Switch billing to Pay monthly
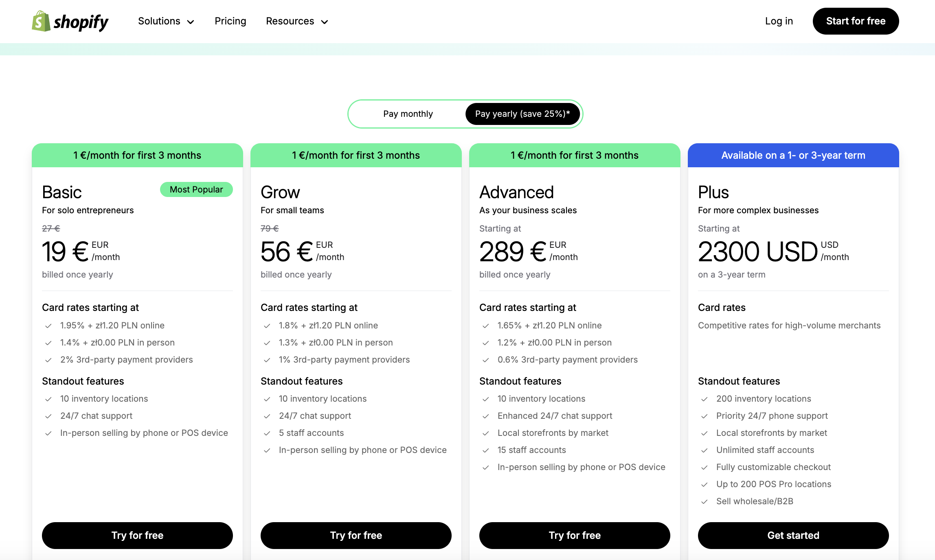This screenshot has width=935, height=560. click(x=408, y=114)
